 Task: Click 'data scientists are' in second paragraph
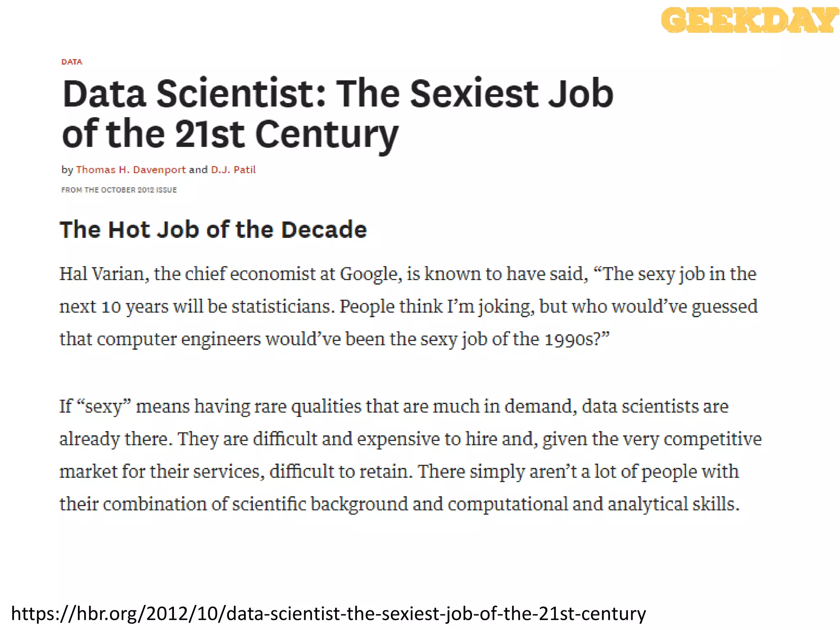coord(655,406)
